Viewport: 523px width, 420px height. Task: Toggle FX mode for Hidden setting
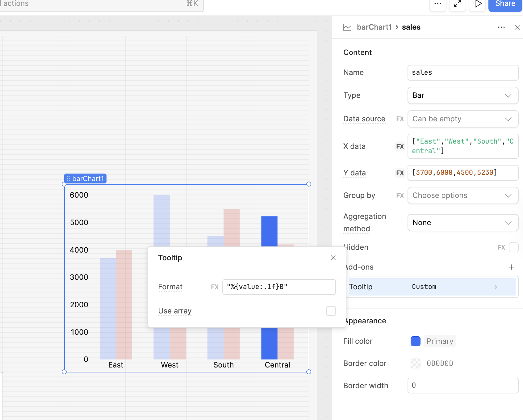pos(501,247)
